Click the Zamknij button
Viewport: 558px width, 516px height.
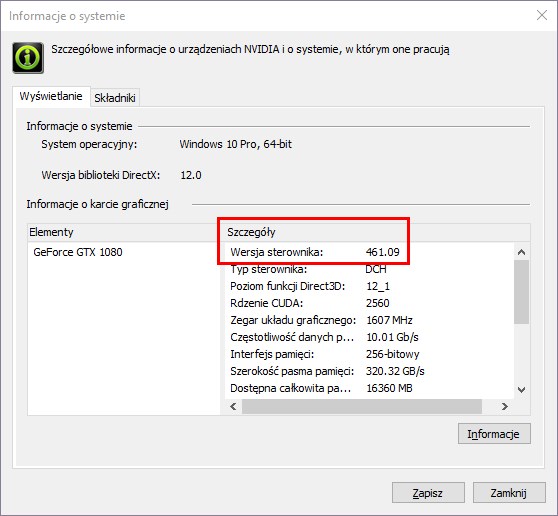click(x=509, y=493)
